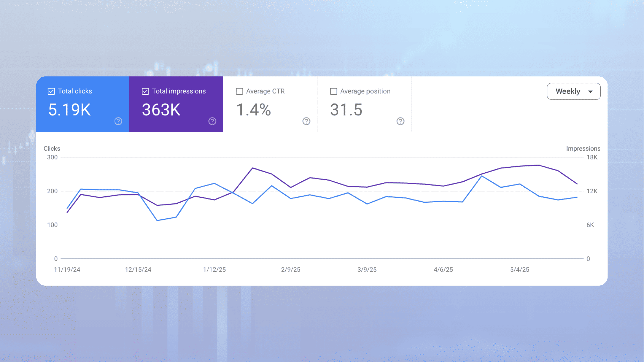Click help icon in Total clicks card

click(118, 121)
